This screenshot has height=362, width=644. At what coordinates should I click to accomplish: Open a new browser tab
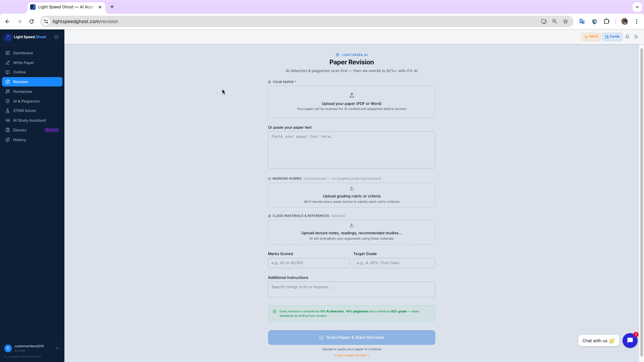112,7
